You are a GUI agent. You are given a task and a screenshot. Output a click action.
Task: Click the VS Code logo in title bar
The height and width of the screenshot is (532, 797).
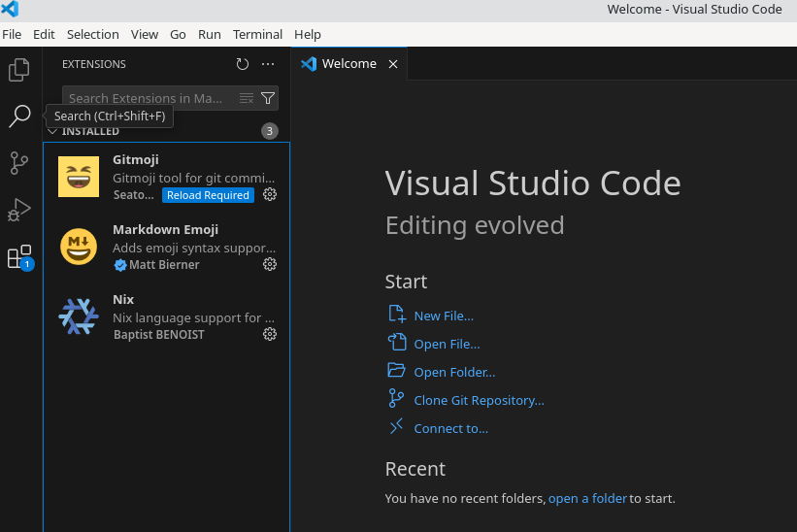click(x=10, y=9)
